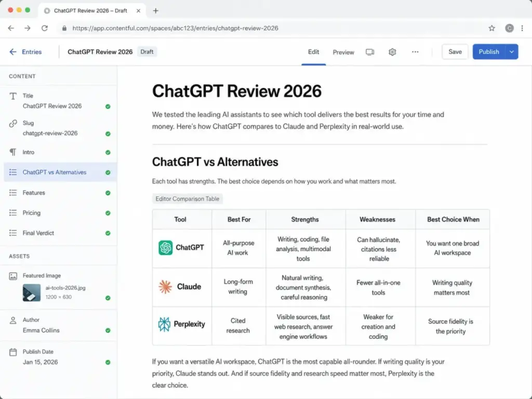Expand the Publish dropdown arrow
The height and width of the screenshot is (399, 532).
(512, 51)
